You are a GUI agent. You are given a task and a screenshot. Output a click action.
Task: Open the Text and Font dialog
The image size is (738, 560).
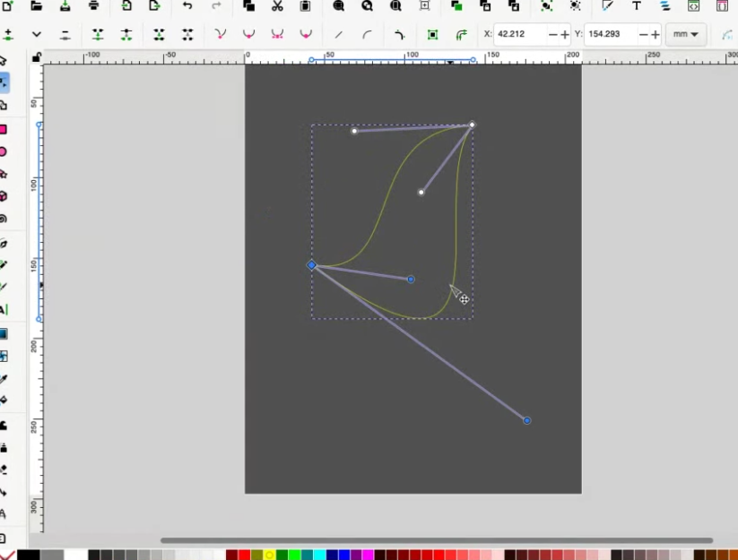[637, 5]
